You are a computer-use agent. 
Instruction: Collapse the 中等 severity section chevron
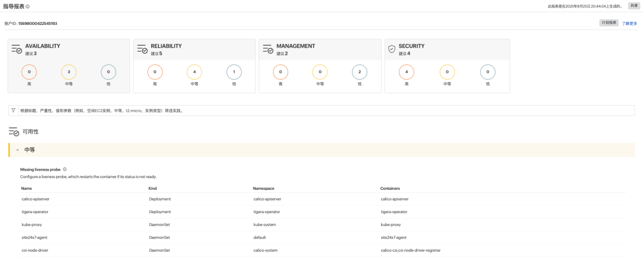[x=17, y=150]
